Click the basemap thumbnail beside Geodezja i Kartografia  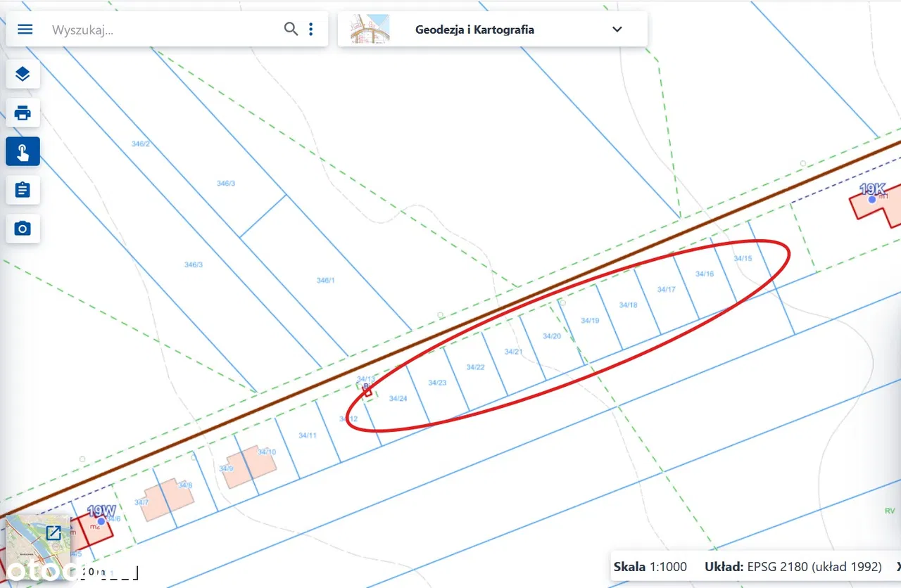coord(370,30)
